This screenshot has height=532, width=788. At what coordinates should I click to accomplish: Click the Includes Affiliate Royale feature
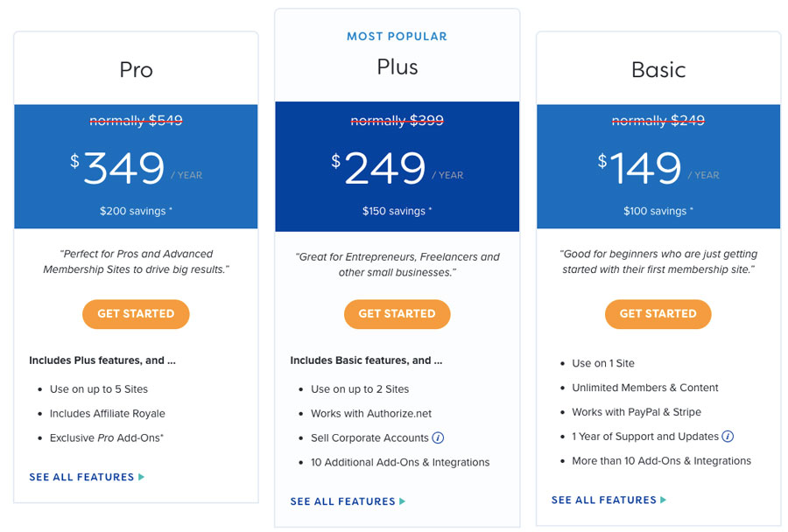click(107, 414)
